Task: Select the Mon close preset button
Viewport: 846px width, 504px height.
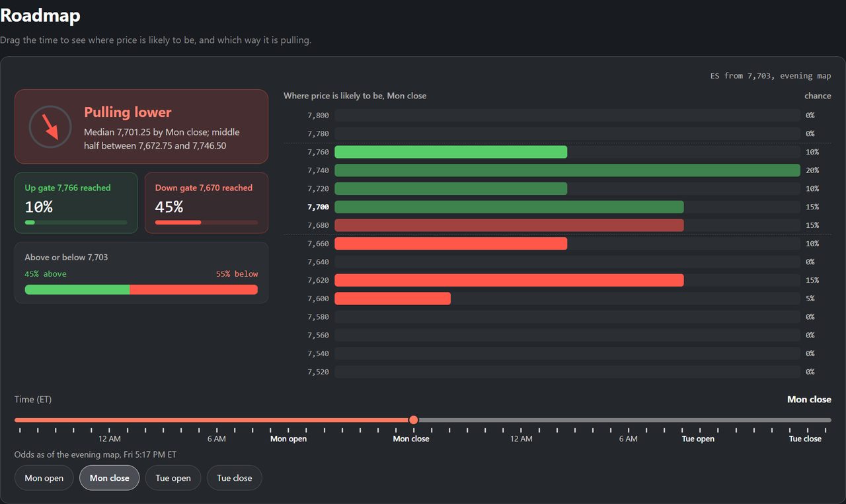Action: [110, 478]
